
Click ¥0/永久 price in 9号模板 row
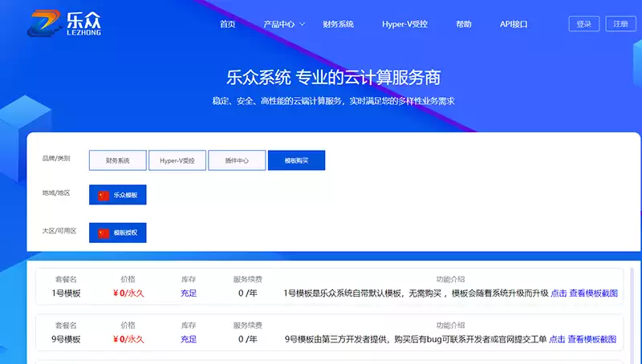tap(128, 339)
